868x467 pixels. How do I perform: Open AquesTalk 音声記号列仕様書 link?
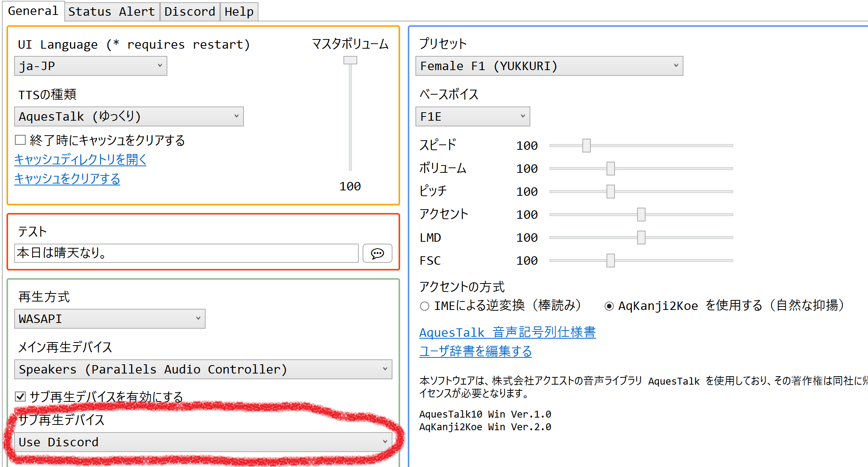[508, 332]
